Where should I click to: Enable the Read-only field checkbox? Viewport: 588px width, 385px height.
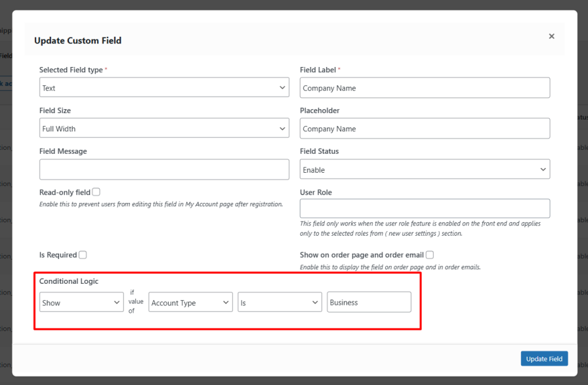coord(96,191)
